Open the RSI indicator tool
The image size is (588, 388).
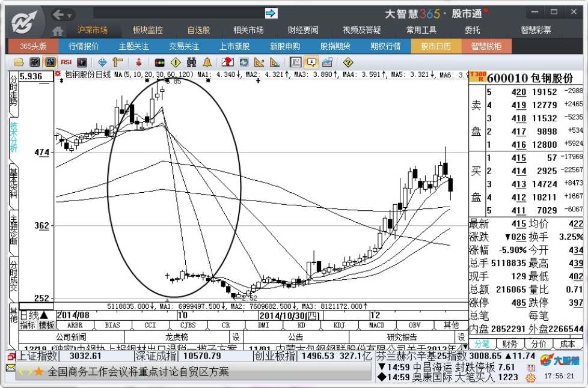click(66, 62)
